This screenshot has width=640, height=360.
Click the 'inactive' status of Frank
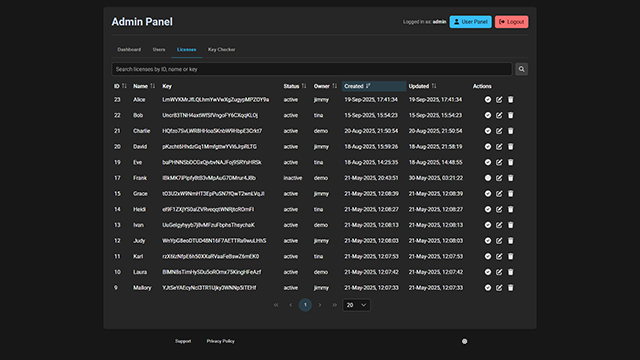293,178
